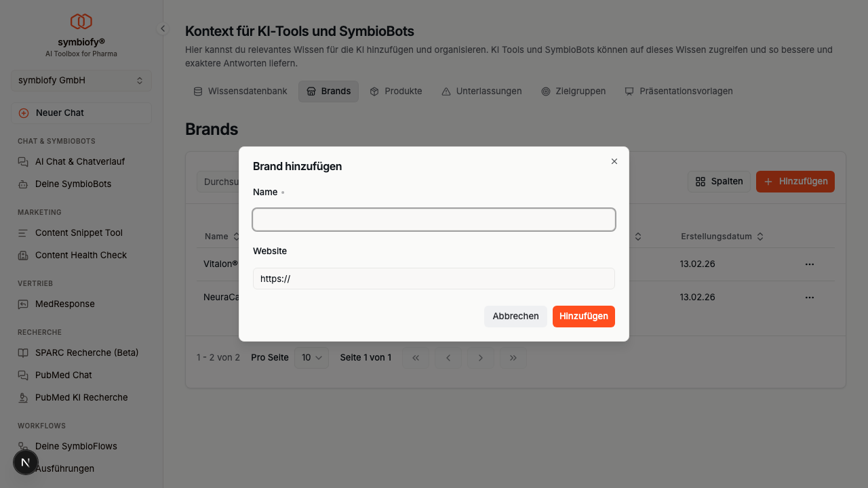Click Abbrechen to cancel the dialog
The width and height of the screenshot is (868, 488).
(x=515, y=317)
